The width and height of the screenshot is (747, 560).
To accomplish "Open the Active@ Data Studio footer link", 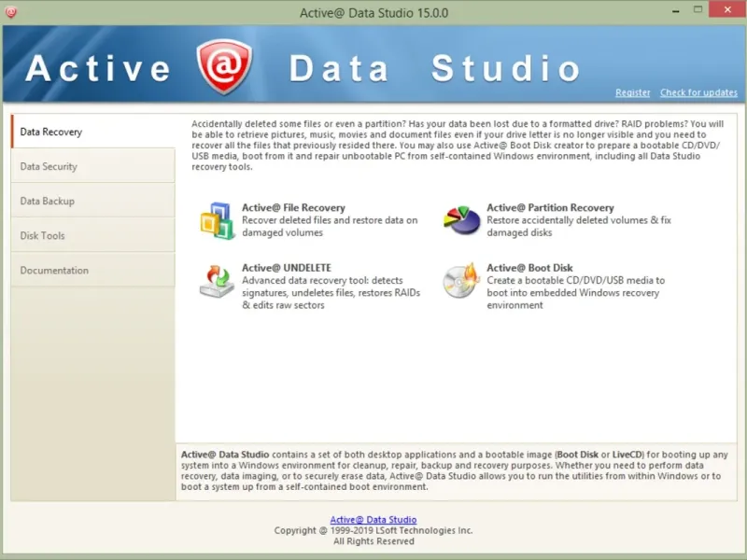I will pyautogui.click(x=373, y=520).
